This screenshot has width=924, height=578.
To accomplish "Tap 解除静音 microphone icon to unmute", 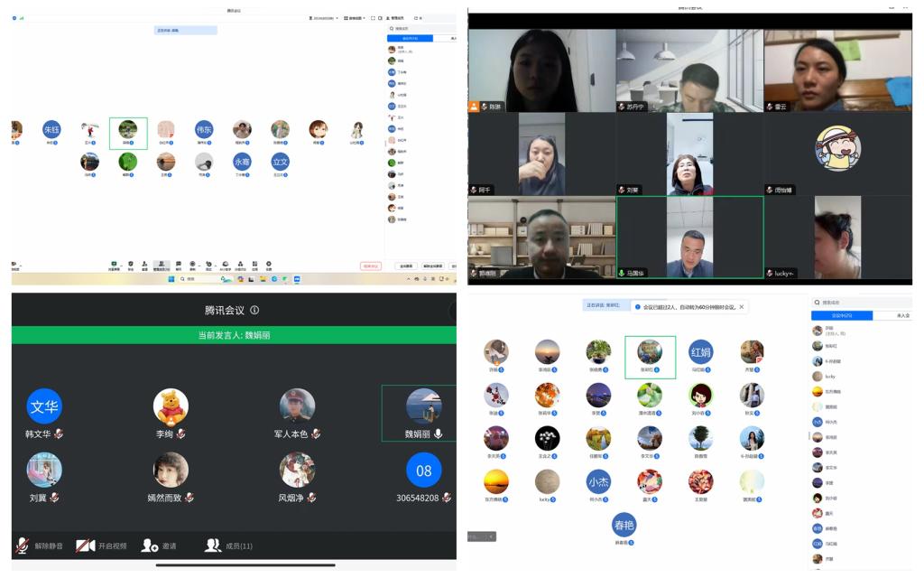I will 23,545.
